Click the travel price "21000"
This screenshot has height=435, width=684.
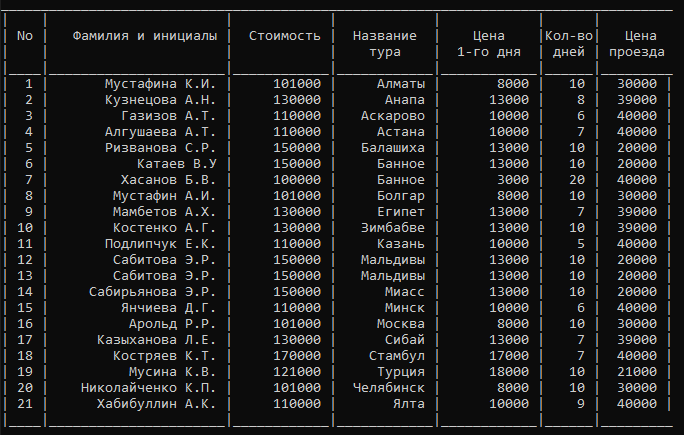coord(637,372)
